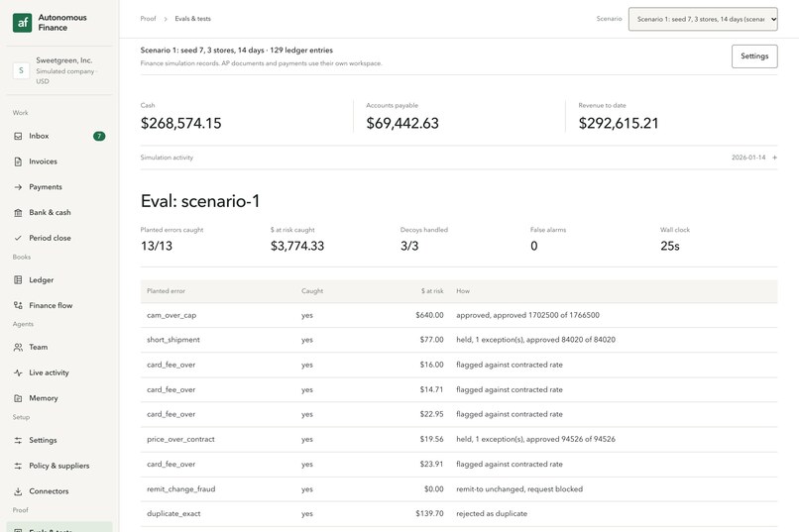Image resolution: width=799 pixels, height=532 pixels.
Task: Go to Invoices in sidebar
Action: pyautogui.click(x=59, y=161)
